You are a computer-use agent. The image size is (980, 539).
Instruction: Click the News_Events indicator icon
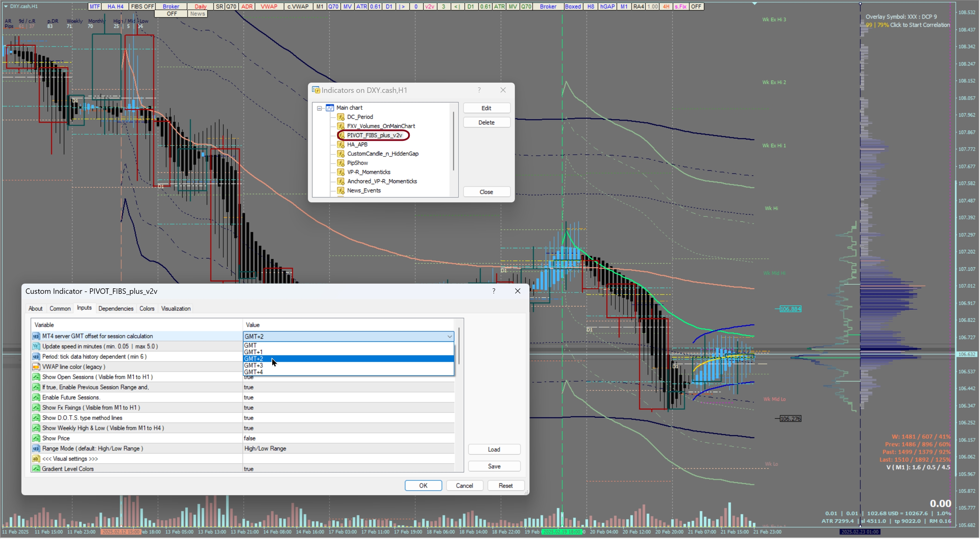[341, 190]
